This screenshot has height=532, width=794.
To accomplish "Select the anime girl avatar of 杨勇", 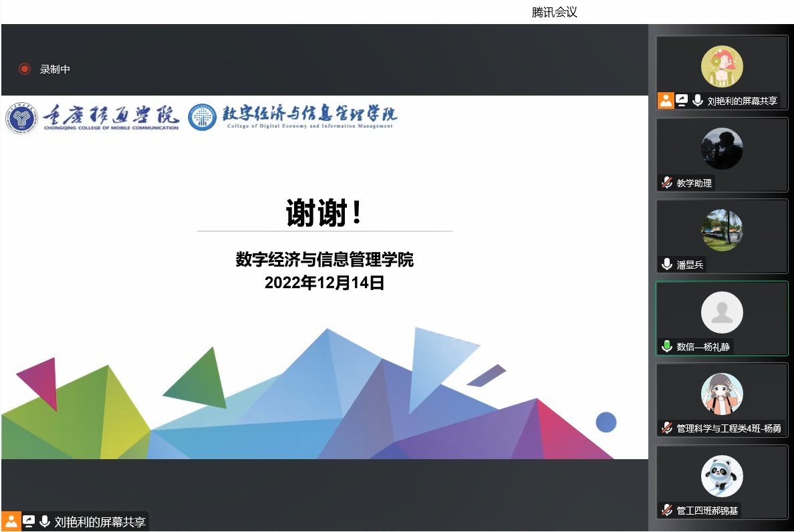I will pyautogui.click(x=722, y=394).
